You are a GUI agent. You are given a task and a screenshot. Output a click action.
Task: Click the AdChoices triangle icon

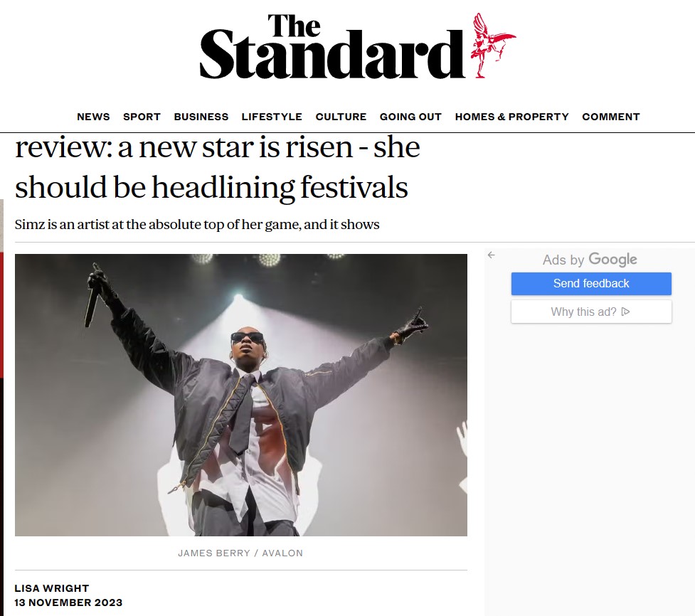point(625,312)
